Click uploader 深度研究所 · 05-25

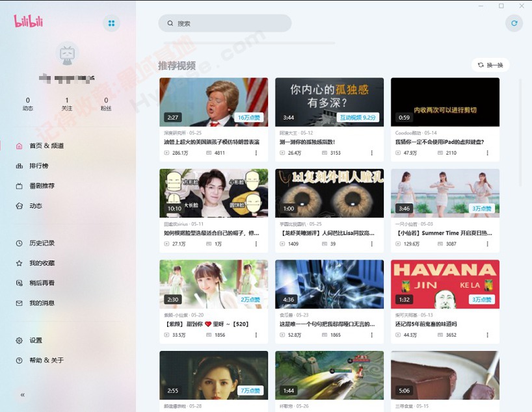pyautogui.click(x=183, y=133)
